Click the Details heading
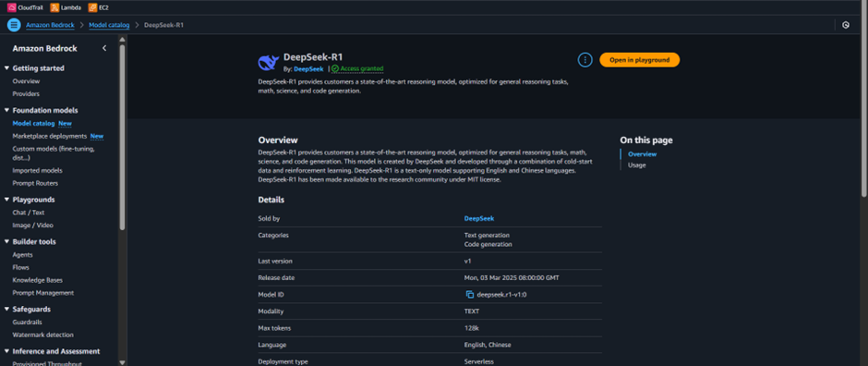Image resolution: width=868 pixels, height=366 pixels. coord(271,200)
